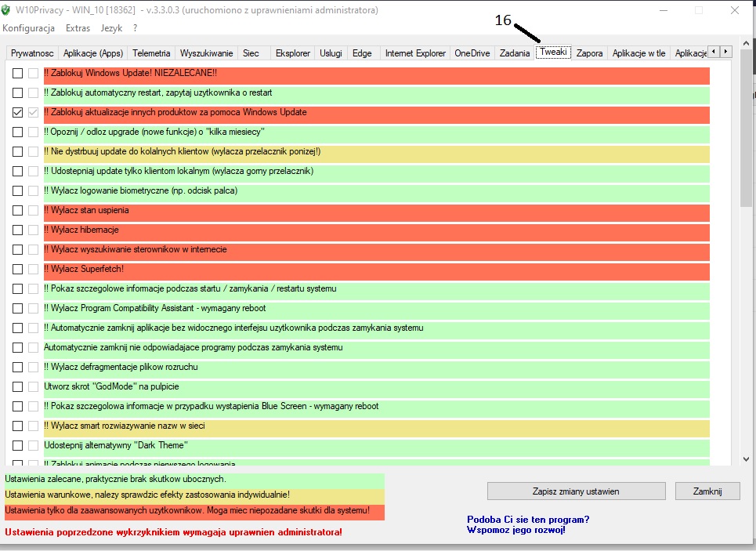Viewport: 756px width, 551px height.
Task: Switch to the Aplikacje (Apps) tab
Action: coord(93,53)
